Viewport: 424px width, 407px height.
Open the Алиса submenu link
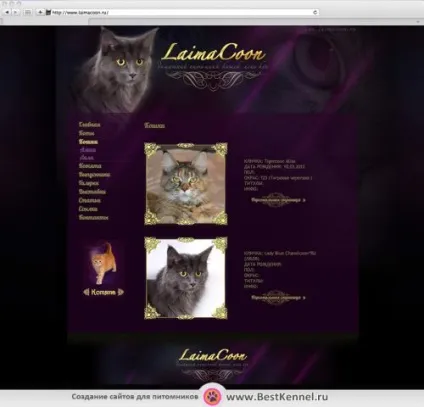[88, 150]
